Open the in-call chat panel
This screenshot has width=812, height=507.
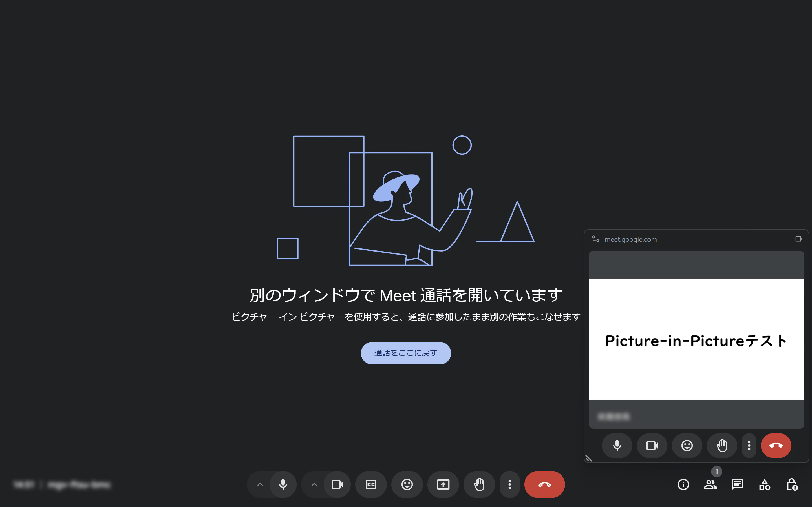[x=737, y=484]
